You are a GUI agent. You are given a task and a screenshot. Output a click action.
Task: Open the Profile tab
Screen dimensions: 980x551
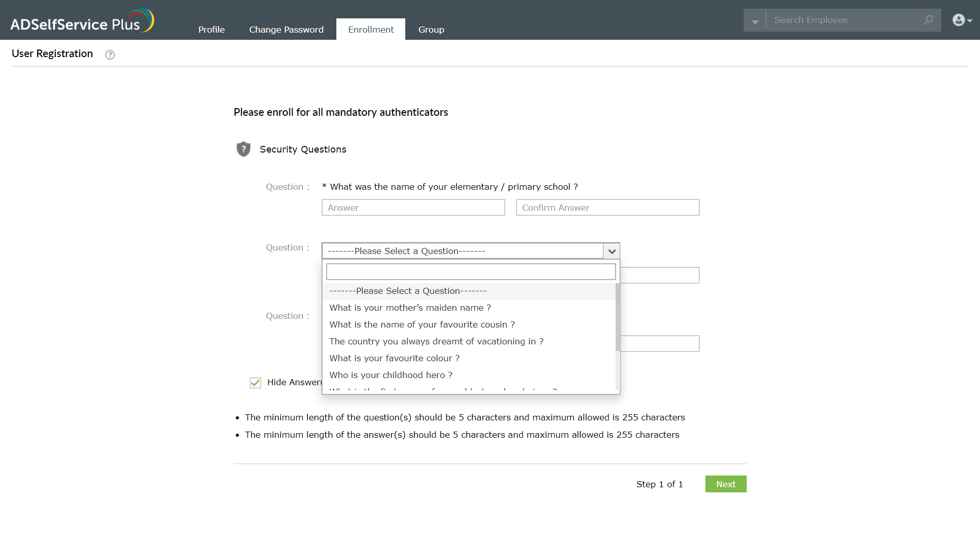point(211,30)
